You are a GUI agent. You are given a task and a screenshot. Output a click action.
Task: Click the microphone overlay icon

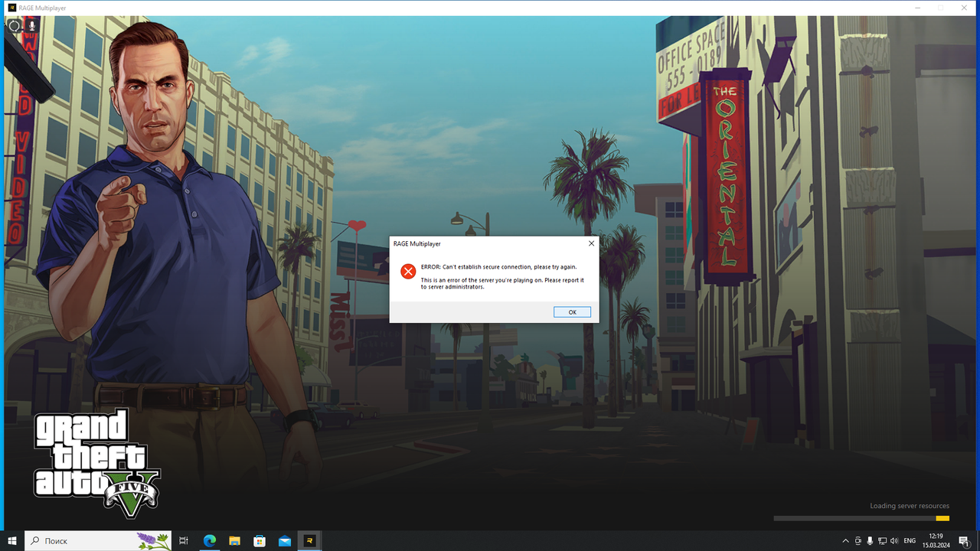point(32,25)
